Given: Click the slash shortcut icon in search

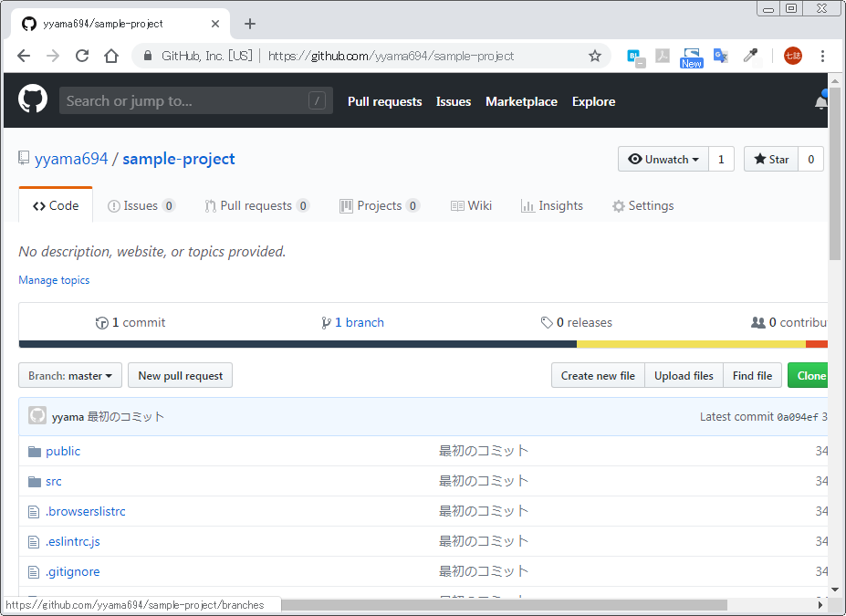Looking at the screenshot, I should 318,100.
